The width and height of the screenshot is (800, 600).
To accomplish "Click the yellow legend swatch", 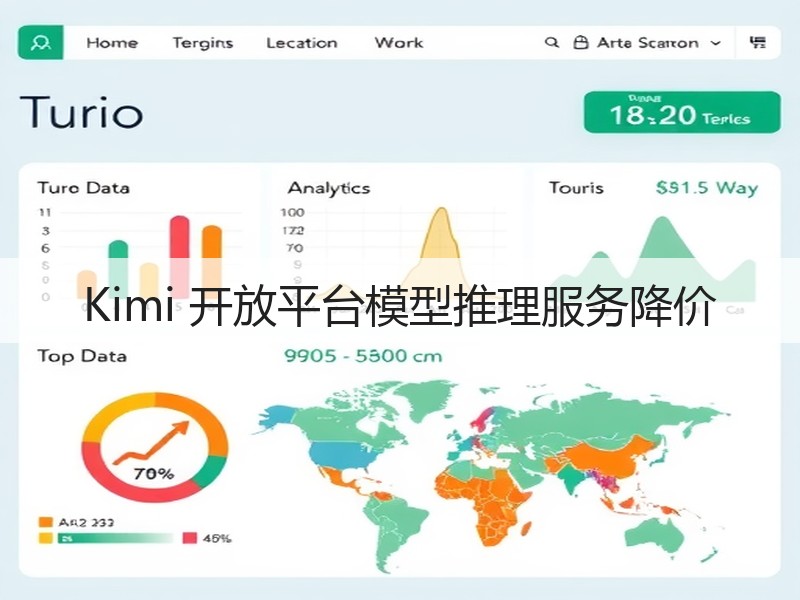I will coord(46,538).
